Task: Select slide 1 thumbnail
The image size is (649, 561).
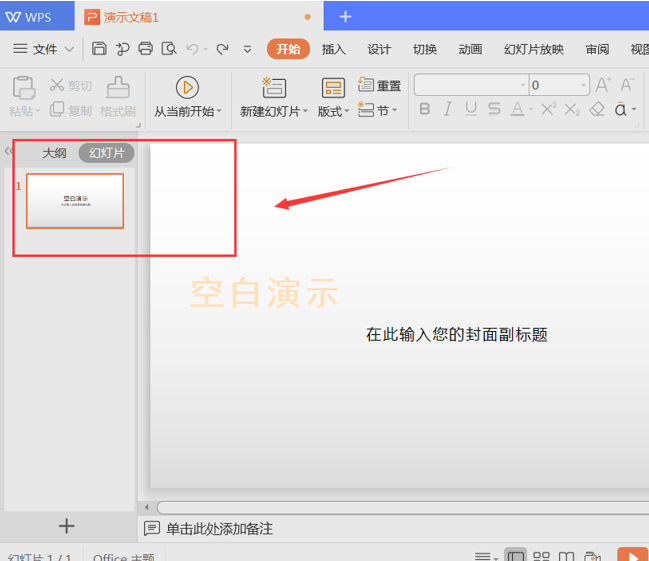Action: point(75,201)
